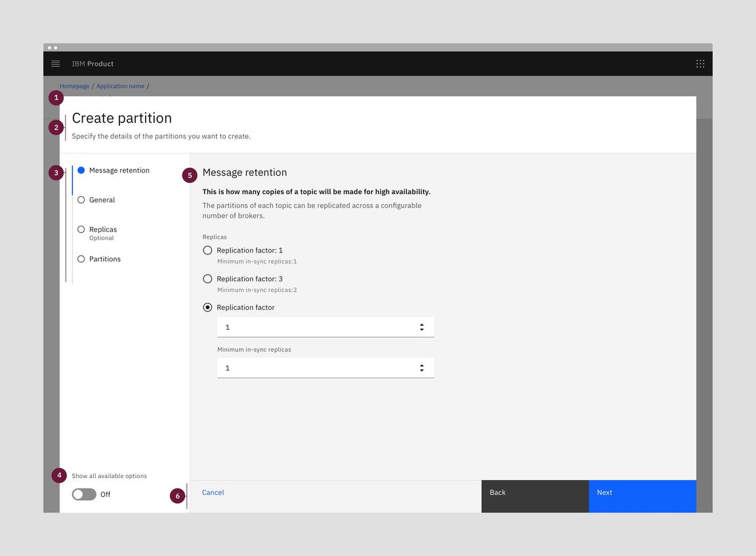Cancel the partition creation
Screen dimensions: 756x556
(213, 492)
